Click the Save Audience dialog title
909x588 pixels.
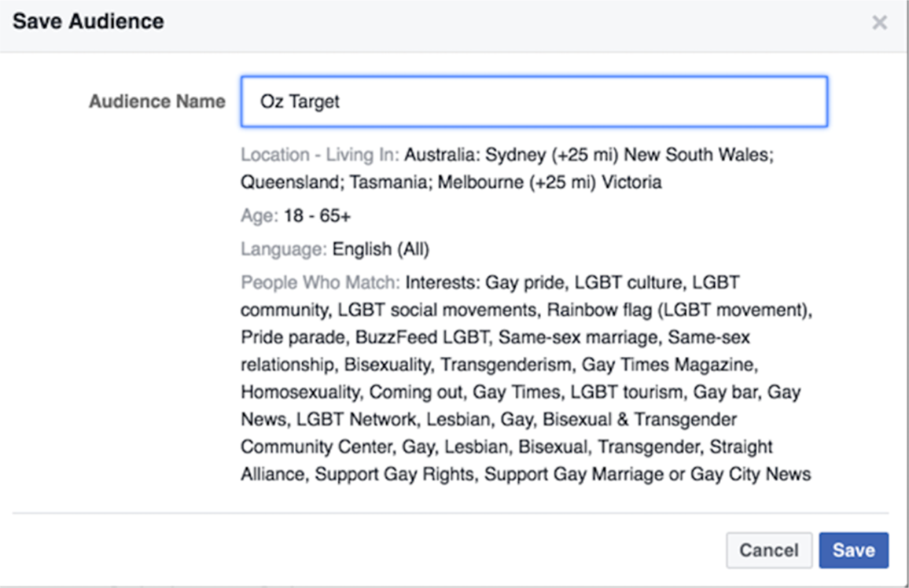pos(88,21)
